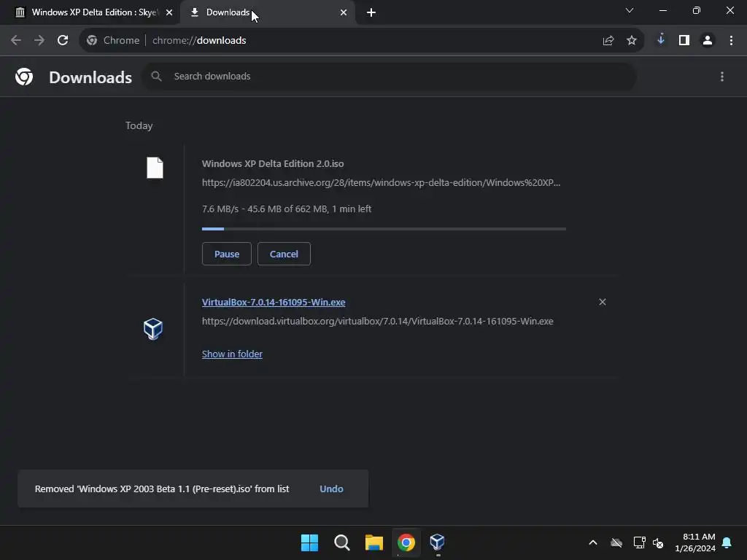Close the Windows XP Delta Edition tab
The width and height of the screenshot is (747, 560).
[169, 12]
